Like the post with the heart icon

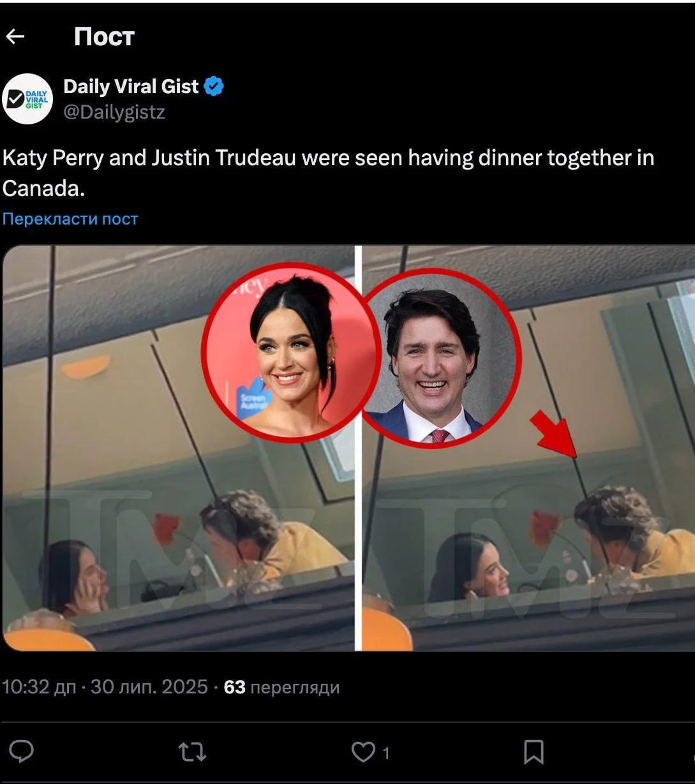click(x=363, y=752)
